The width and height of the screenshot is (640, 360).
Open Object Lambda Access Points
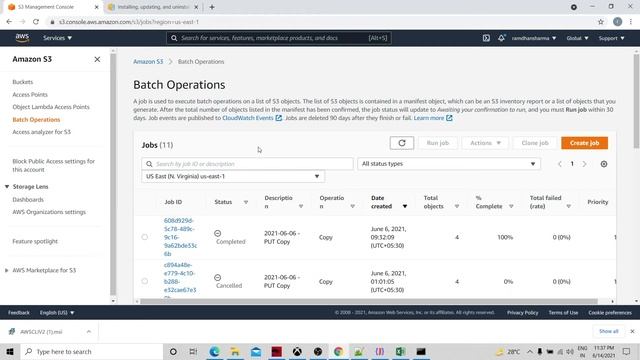point(51,107)
